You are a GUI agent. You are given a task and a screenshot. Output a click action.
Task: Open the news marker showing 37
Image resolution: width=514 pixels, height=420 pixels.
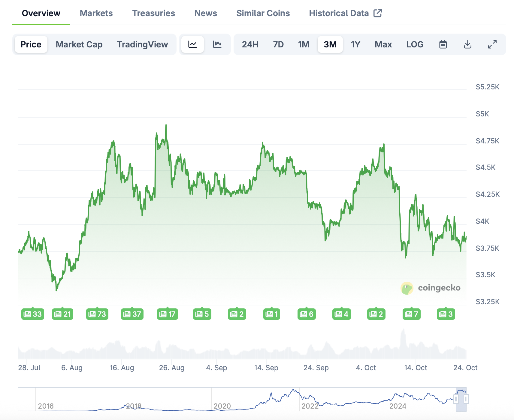coord(132,314)
